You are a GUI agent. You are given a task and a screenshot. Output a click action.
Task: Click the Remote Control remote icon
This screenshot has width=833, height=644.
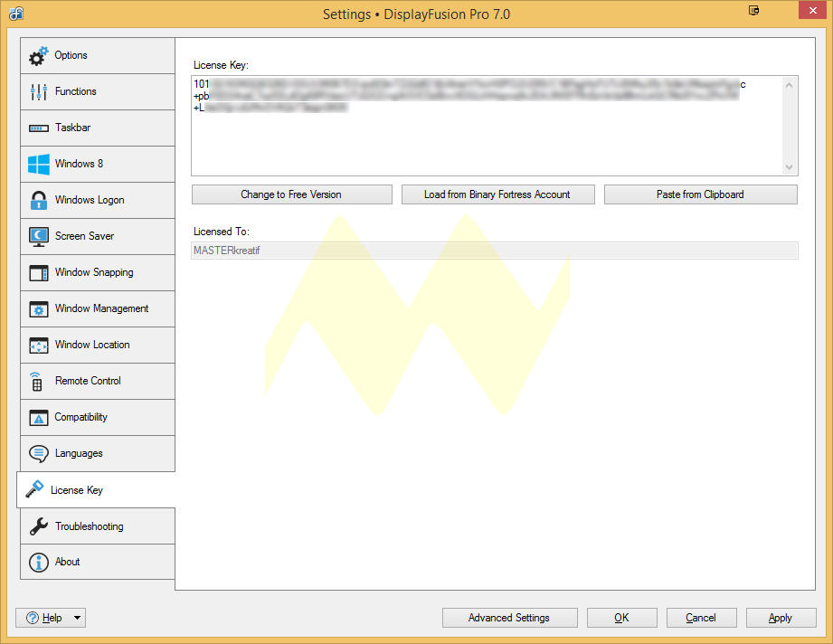(x=36, y=381)
